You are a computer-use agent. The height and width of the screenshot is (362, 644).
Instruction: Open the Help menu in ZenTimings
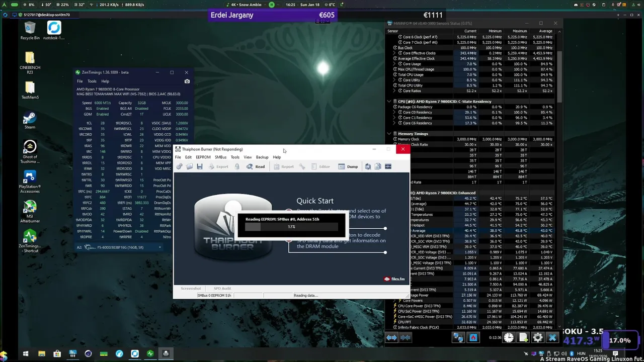coord(105,81)
